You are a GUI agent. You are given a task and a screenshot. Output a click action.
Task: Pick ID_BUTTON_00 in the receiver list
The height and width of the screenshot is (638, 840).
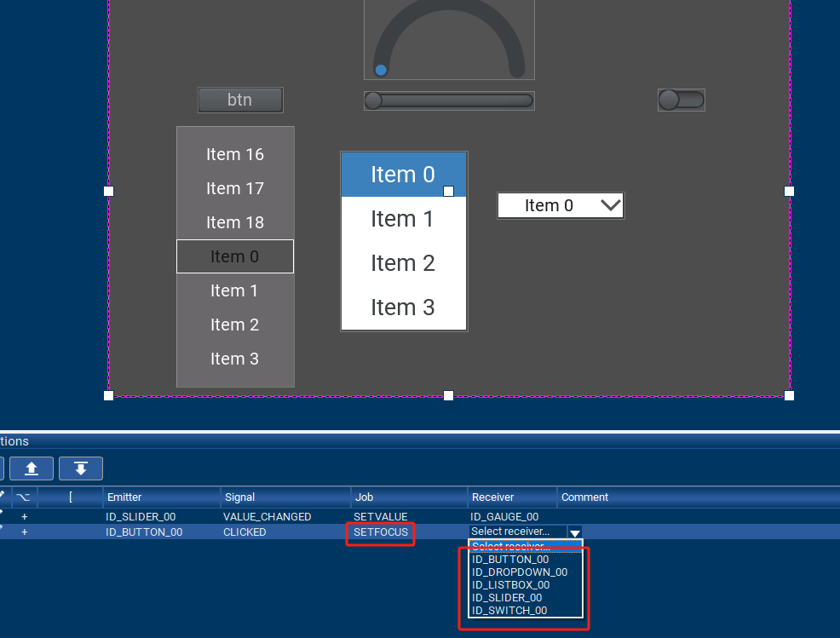510,560
